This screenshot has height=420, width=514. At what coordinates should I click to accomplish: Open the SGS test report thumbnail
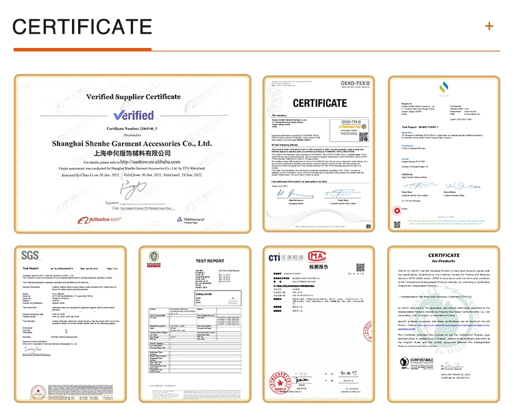coord(70,324)
